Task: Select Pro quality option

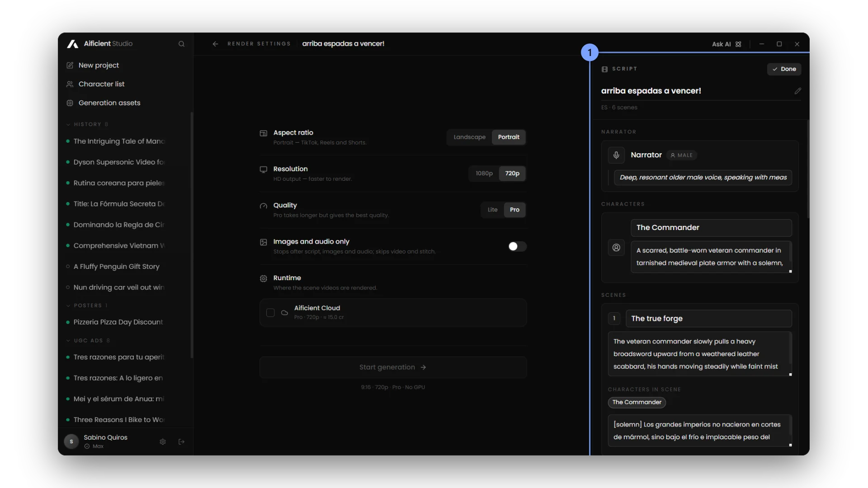Action: tap(514, 210)
